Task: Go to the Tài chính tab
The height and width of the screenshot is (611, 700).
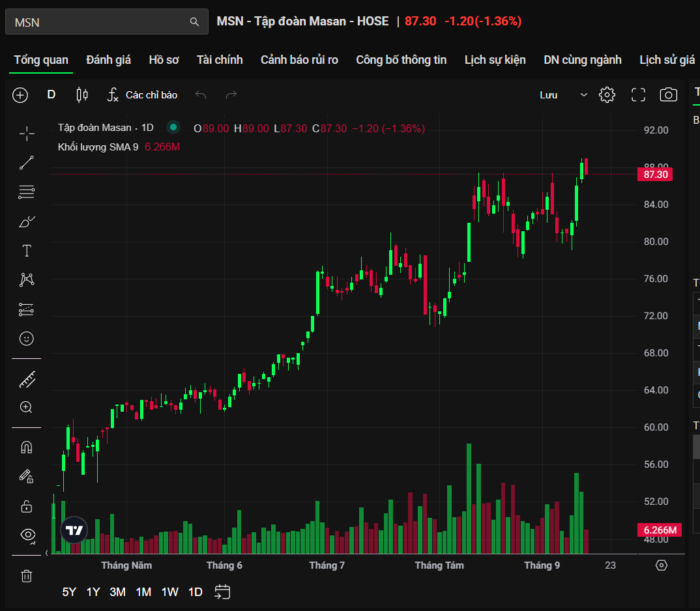Action: (220, 60)
